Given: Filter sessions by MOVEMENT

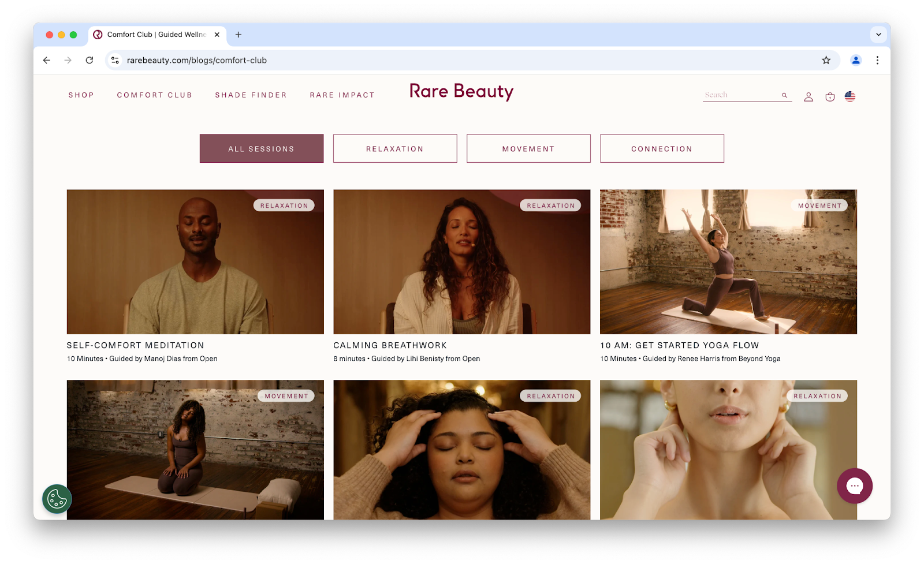Looking at the screenshot, I should click(528, 148).
